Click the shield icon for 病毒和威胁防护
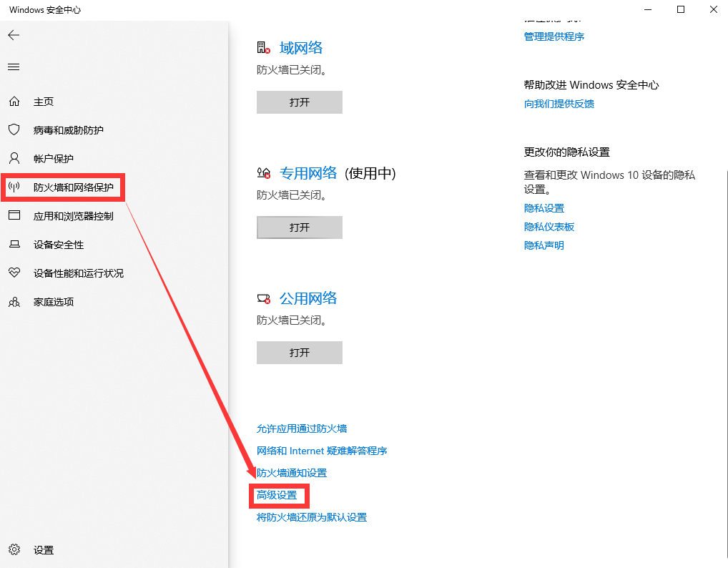Image resolution: width=728 pixels, height=568 pixels. (14, 129)
